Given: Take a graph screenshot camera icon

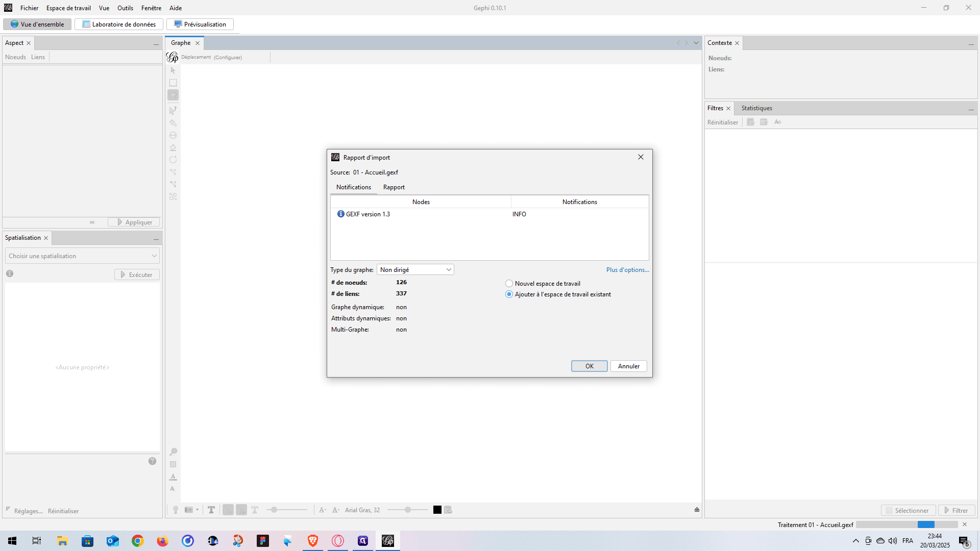Looking at the screenshot, I should tap(189, 510).
